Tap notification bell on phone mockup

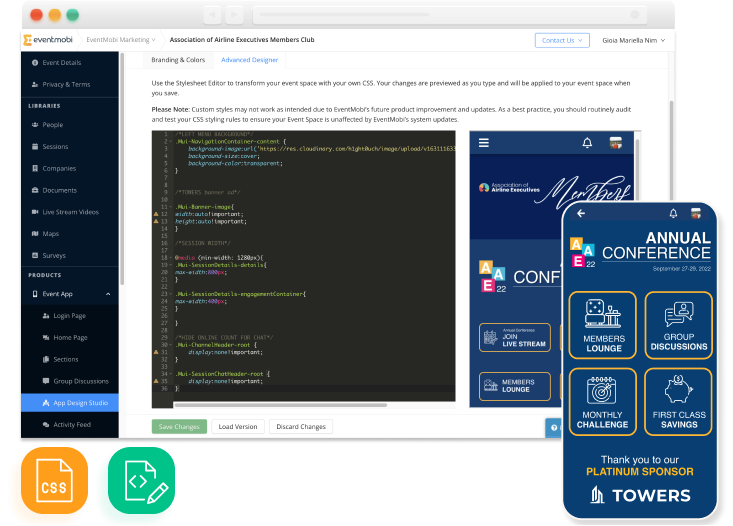pos(673,213)
